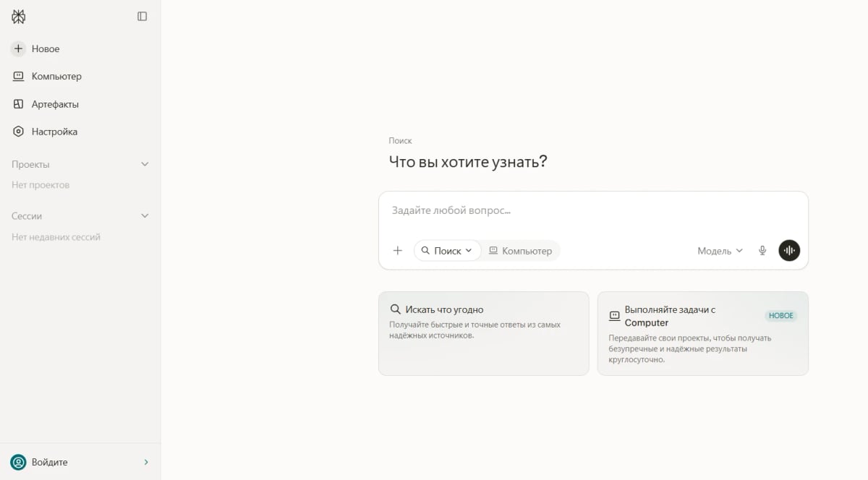Click the plus icon next to Новое
868x480 pixels.
click(19, 48)
